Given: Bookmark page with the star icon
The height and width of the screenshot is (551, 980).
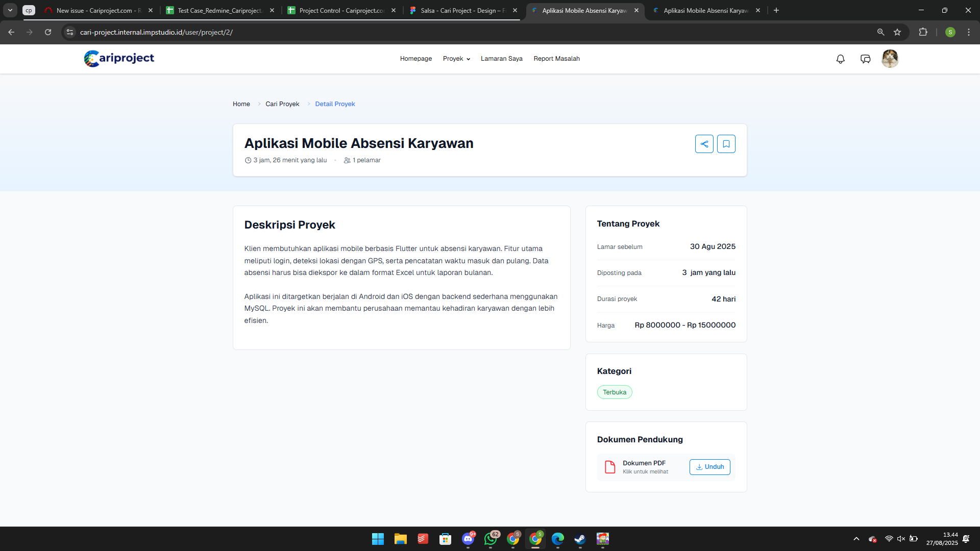Looking at the screenshot, I should [897, 32].
